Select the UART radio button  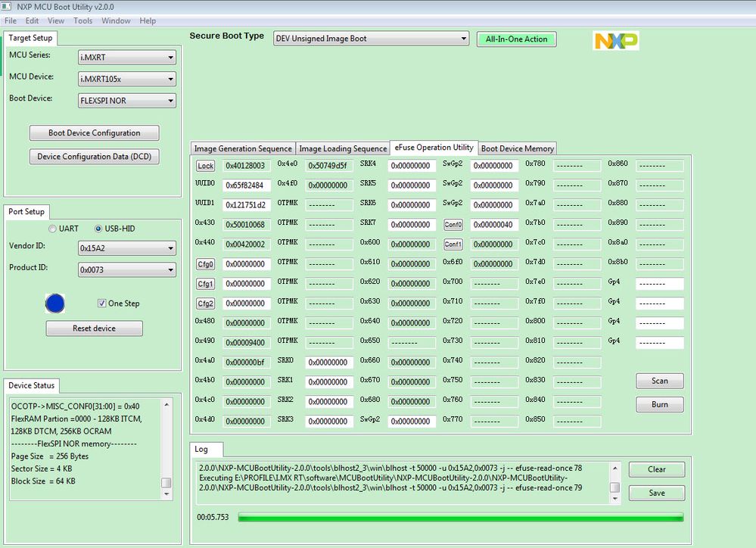52,229
